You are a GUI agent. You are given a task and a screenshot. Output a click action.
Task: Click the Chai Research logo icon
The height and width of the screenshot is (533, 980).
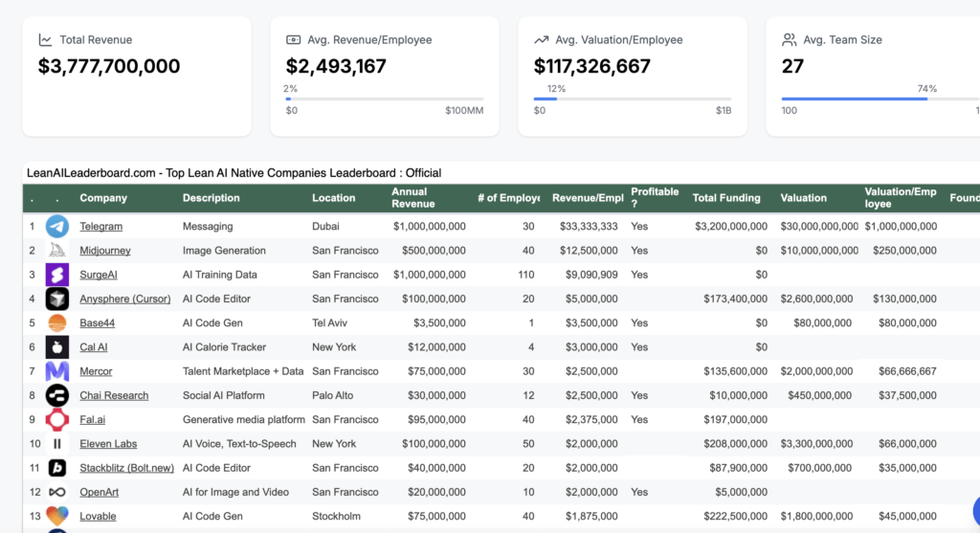(57, 395)
